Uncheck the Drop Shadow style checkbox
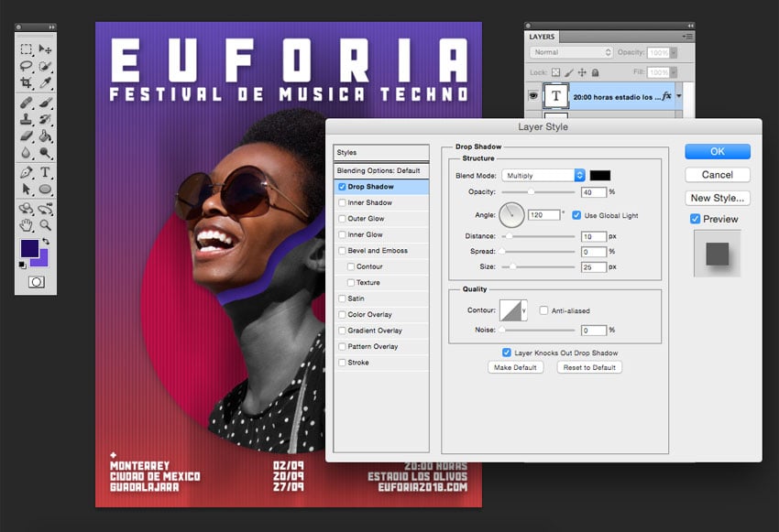The height and width of the screenshot is (532, 779). pos(342,187)
